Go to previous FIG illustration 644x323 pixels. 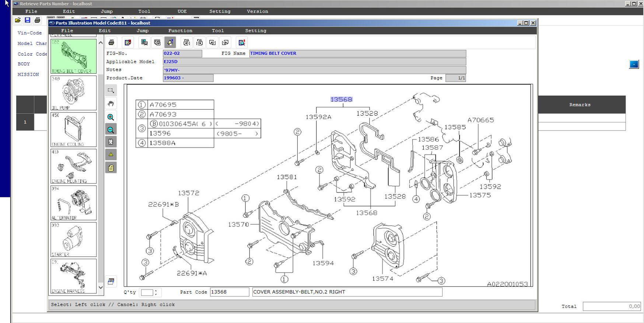[x=187, y=42]
